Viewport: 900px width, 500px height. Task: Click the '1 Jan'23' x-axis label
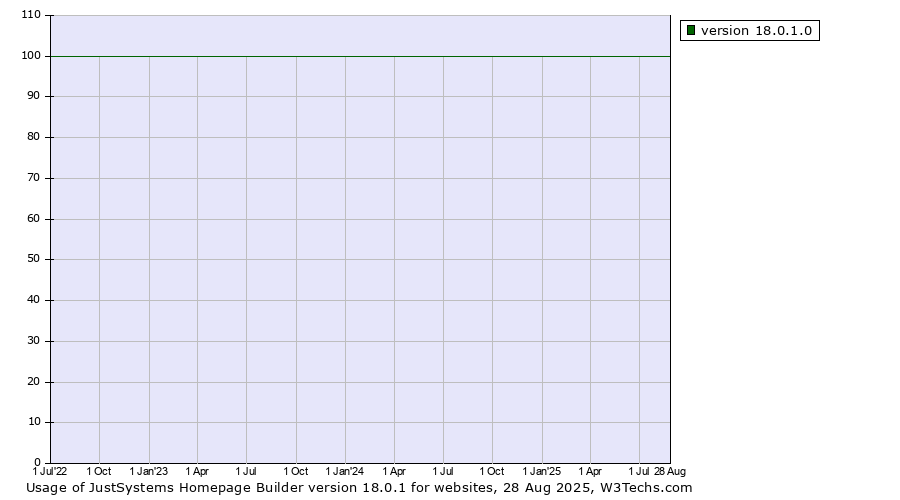coord(149,471)
